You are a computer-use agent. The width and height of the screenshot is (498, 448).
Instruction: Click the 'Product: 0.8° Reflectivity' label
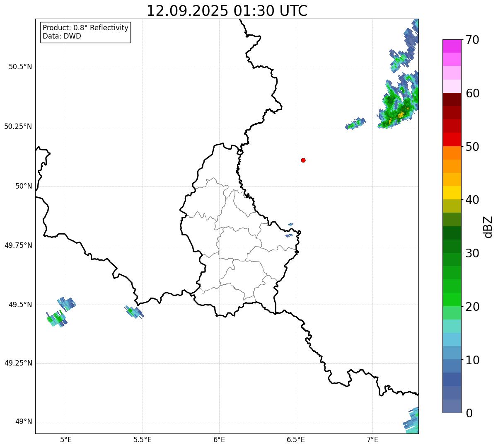(x=86, y=28)
